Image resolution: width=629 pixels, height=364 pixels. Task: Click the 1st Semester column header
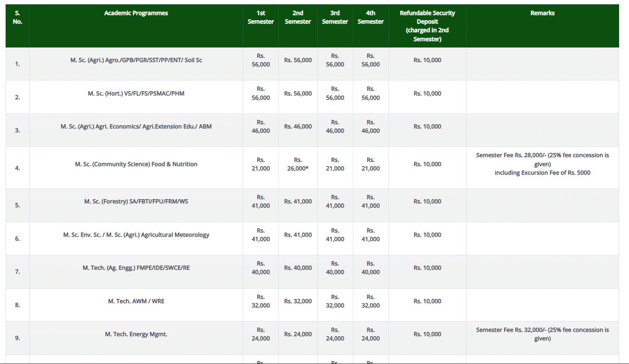click(261, 18)
